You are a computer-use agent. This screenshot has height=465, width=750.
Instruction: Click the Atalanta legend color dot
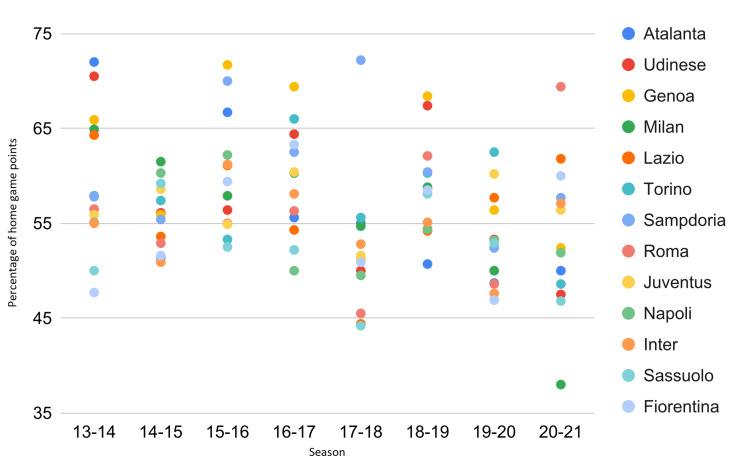pos(626,33)
